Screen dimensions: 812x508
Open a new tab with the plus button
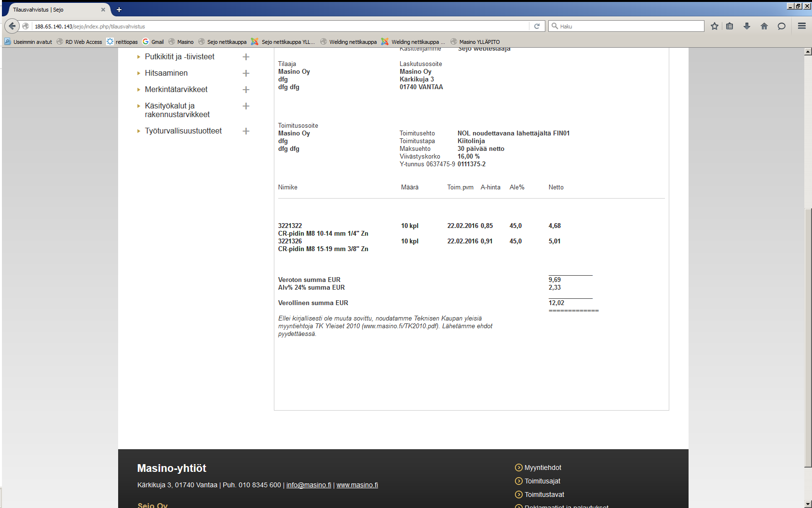[x=119, y=10]
